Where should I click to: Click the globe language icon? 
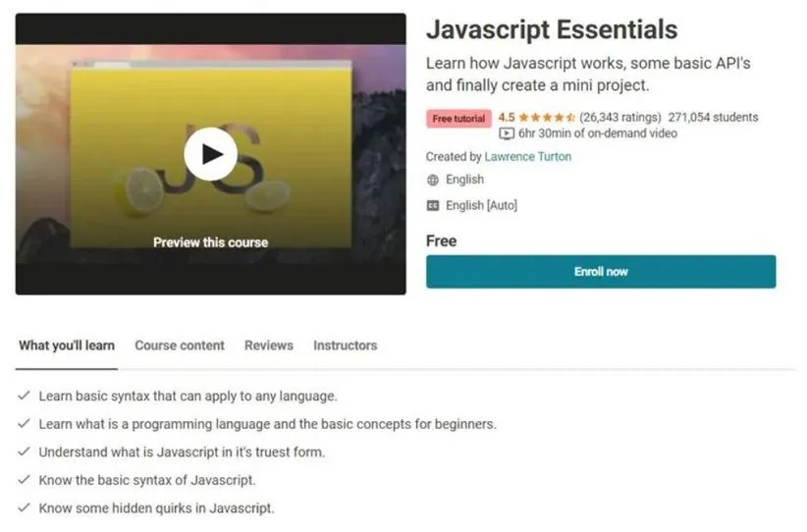[433, 180]
